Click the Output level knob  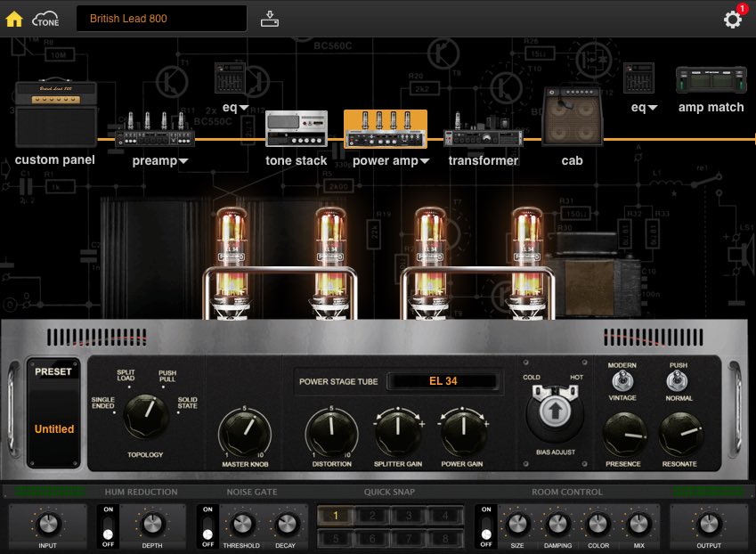709,524
